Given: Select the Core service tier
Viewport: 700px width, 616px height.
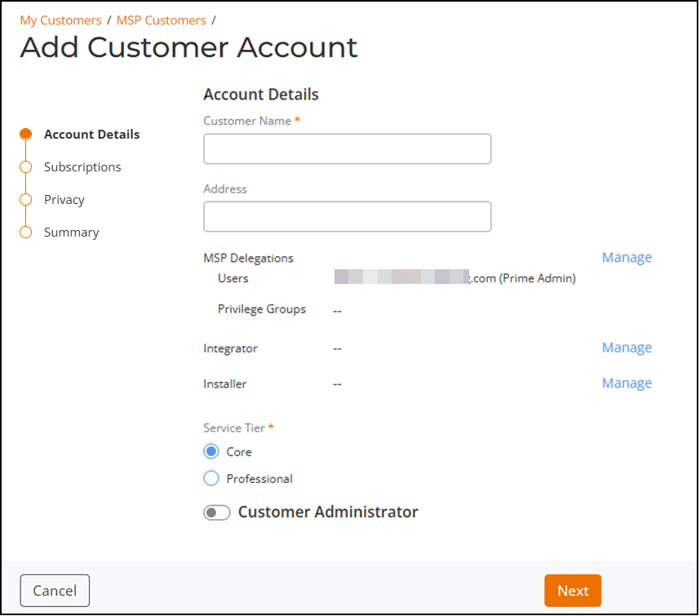Looking at the screenshot, I should 211,452.
